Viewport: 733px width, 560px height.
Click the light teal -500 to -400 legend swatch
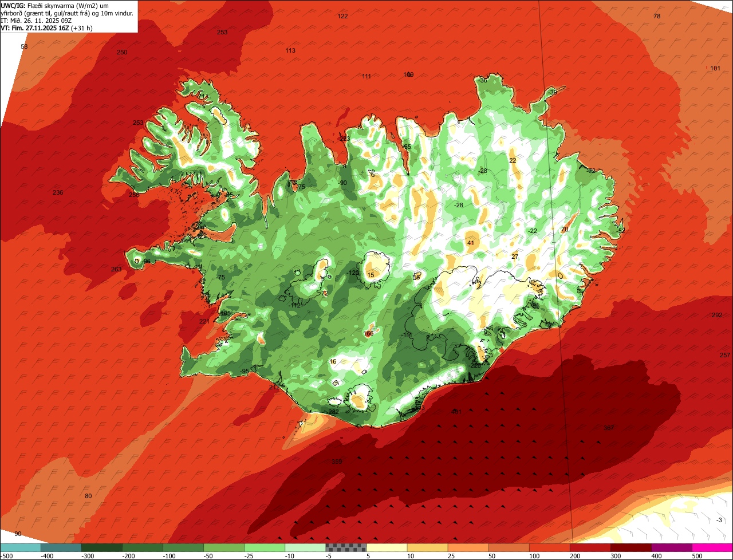[x=21, y=547]
